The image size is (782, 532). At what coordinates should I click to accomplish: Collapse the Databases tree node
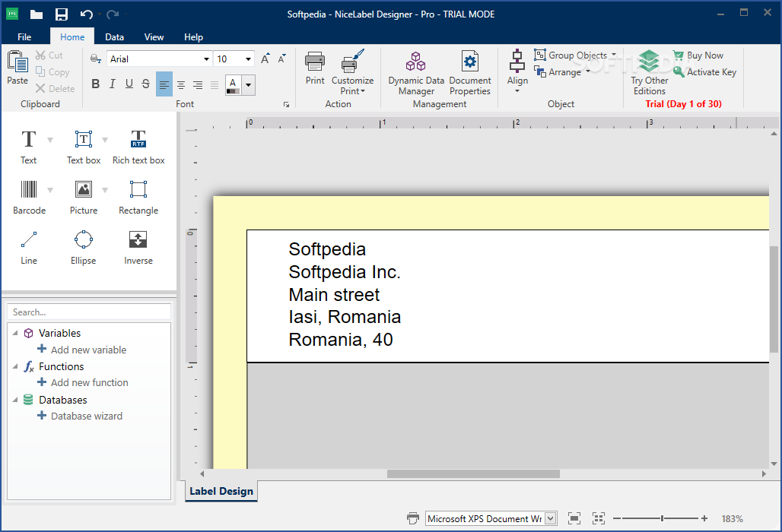pos(15,400)
